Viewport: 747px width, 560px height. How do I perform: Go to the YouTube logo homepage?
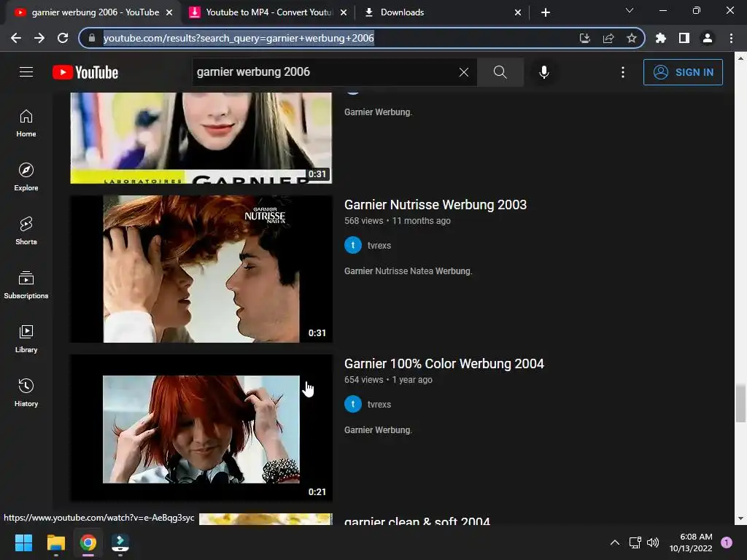tap(85, 72)
